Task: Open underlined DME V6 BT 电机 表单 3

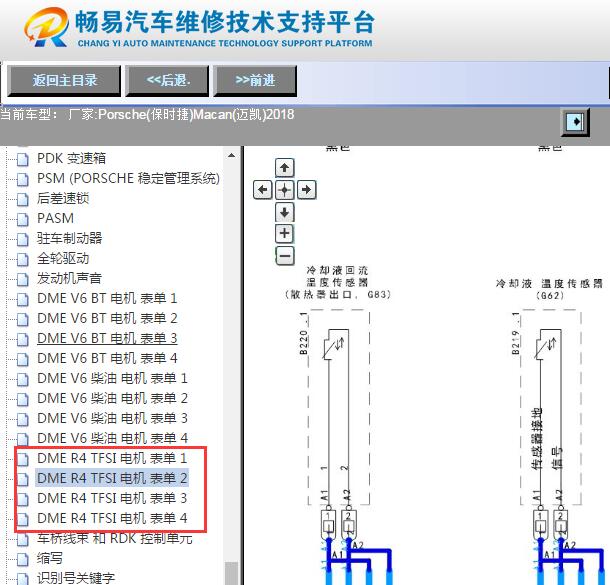Action: pos(107,338)
